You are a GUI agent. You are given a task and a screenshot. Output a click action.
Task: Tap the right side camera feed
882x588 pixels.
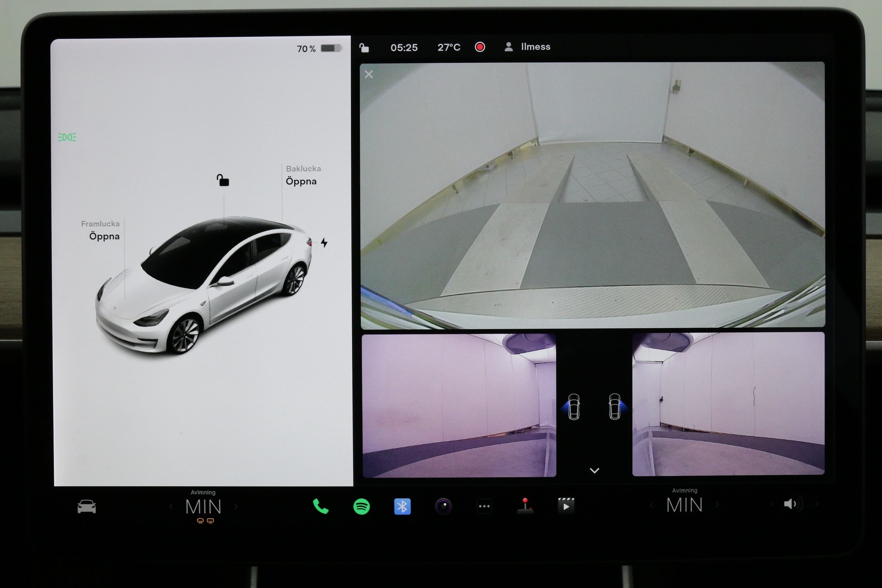click(x=728, y=404)
